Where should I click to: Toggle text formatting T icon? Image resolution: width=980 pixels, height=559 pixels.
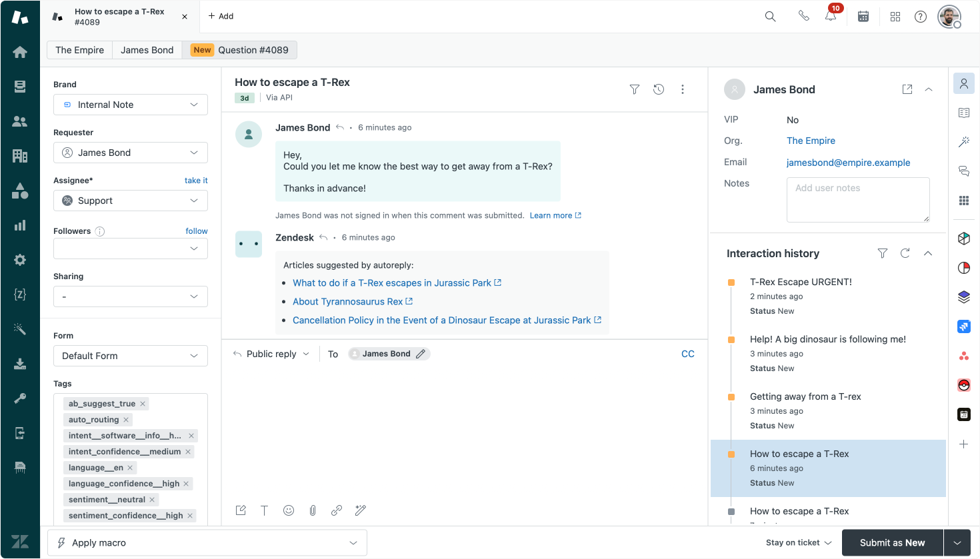264,510
